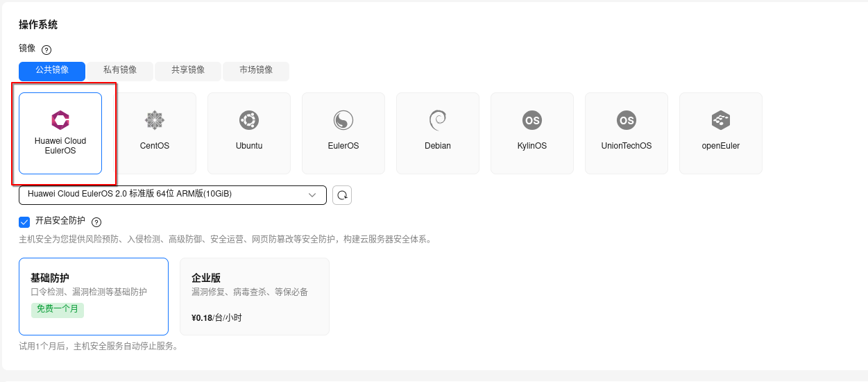
Task: Select the Huawei Cloud EulerOS logo icon
Action: (x=60, y=119)
